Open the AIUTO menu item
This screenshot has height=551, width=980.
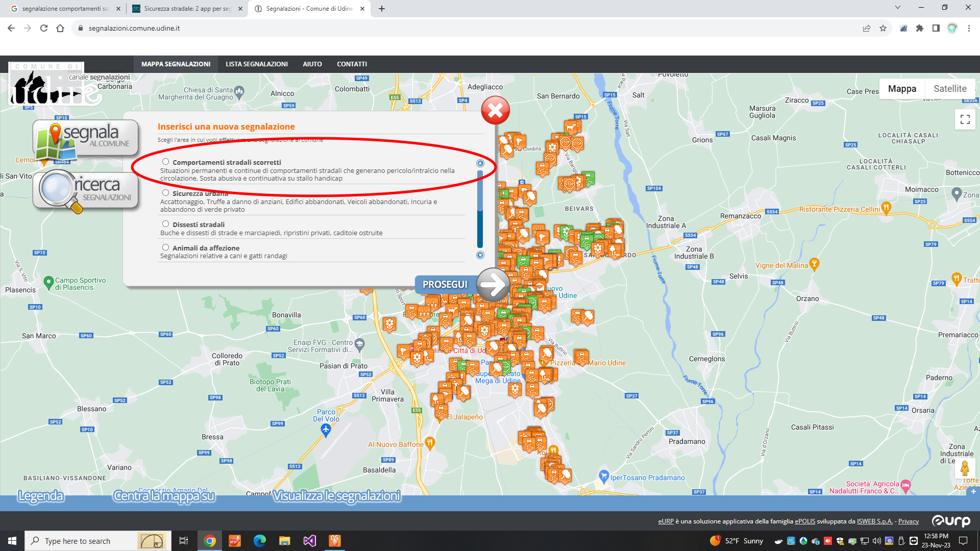[312, 64]
